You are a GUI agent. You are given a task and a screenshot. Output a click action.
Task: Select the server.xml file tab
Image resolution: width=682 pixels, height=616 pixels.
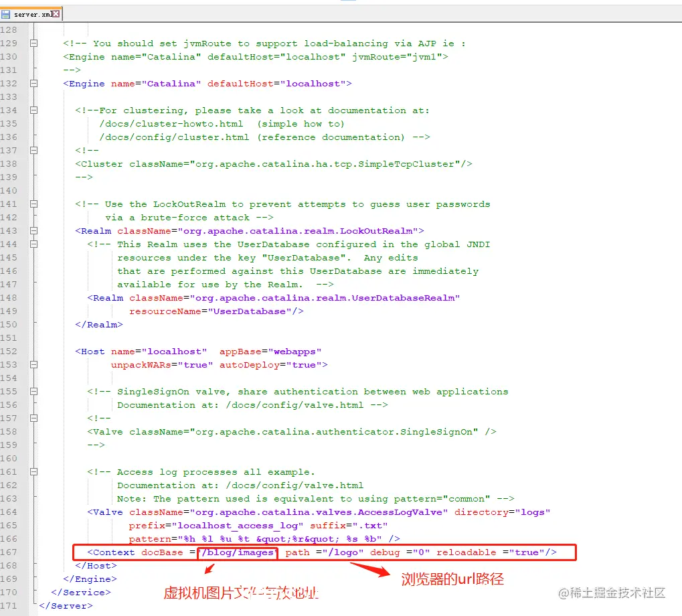click(x=31, y=14)
